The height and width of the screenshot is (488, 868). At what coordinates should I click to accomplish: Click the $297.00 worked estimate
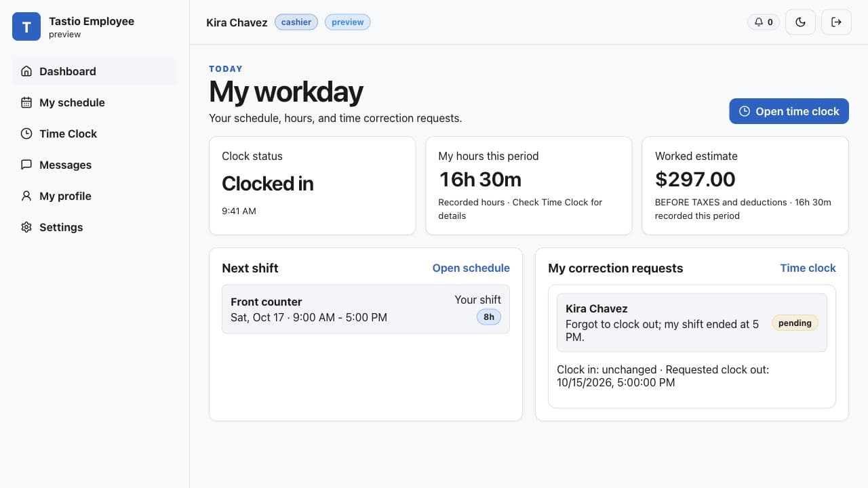(x=695, y=179)
